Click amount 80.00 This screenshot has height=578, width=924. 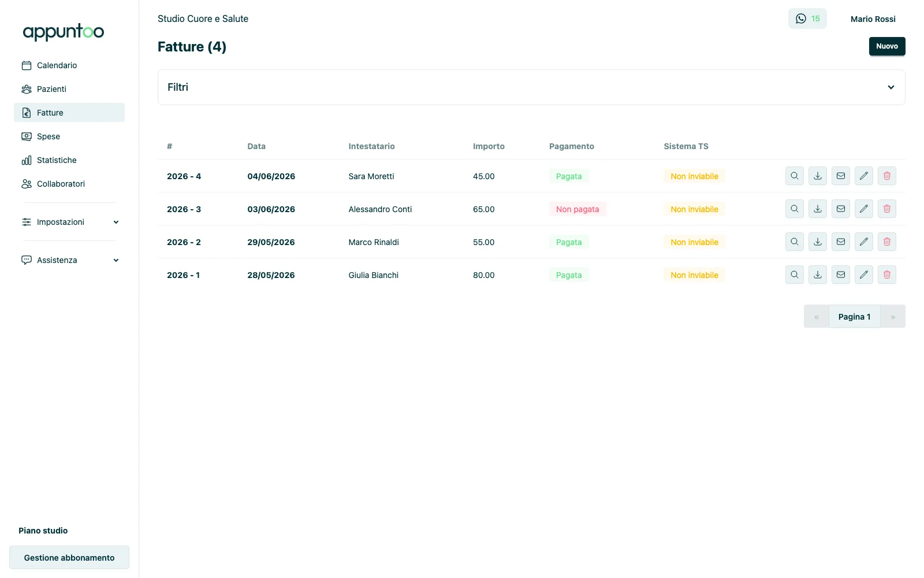[484, 275]
